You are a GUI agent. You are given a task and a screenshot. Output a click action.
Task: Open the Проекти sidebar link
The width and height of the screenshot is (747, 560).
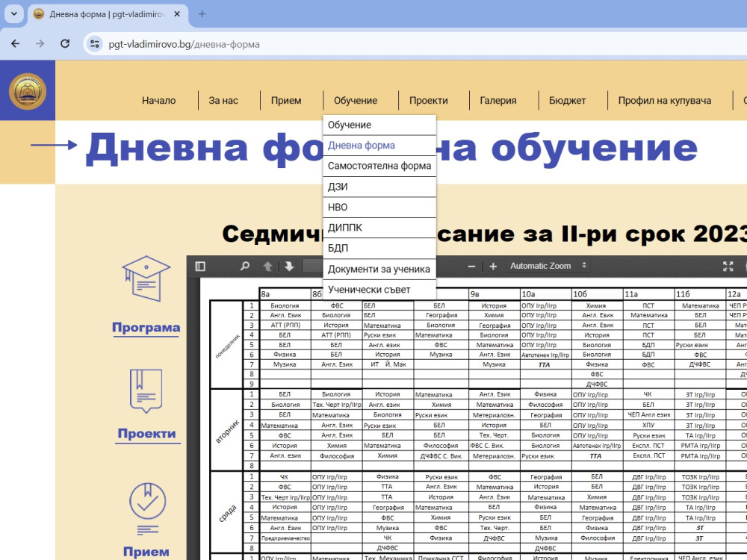tap(146, 434)
